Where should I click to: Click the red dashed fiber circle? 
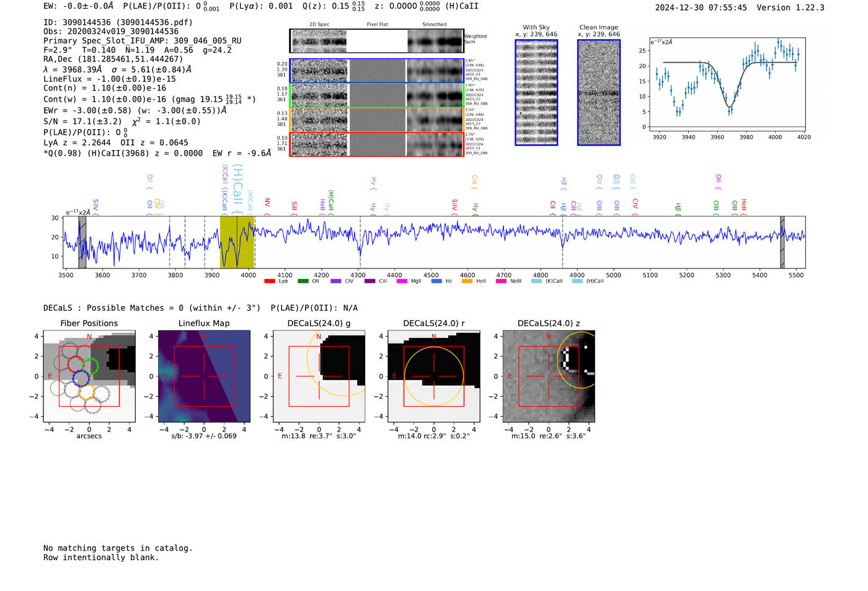[x=76, y=365]
